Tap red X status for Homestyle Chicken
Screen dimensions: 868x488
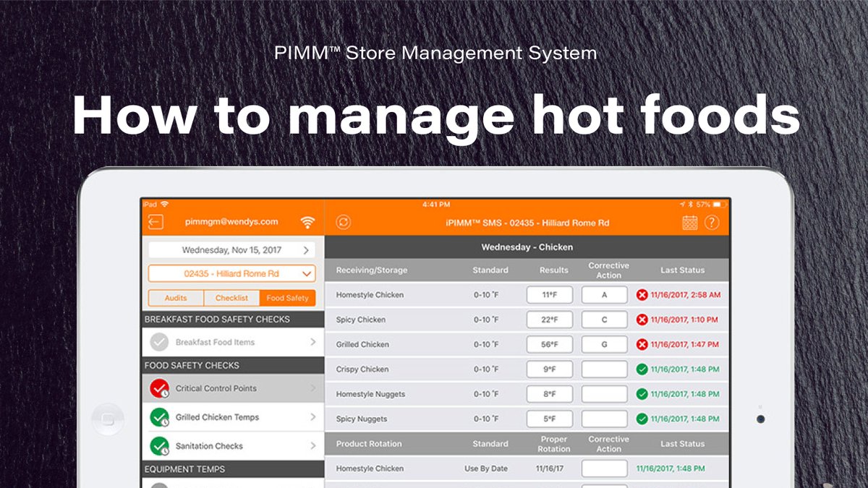(642, 295)
